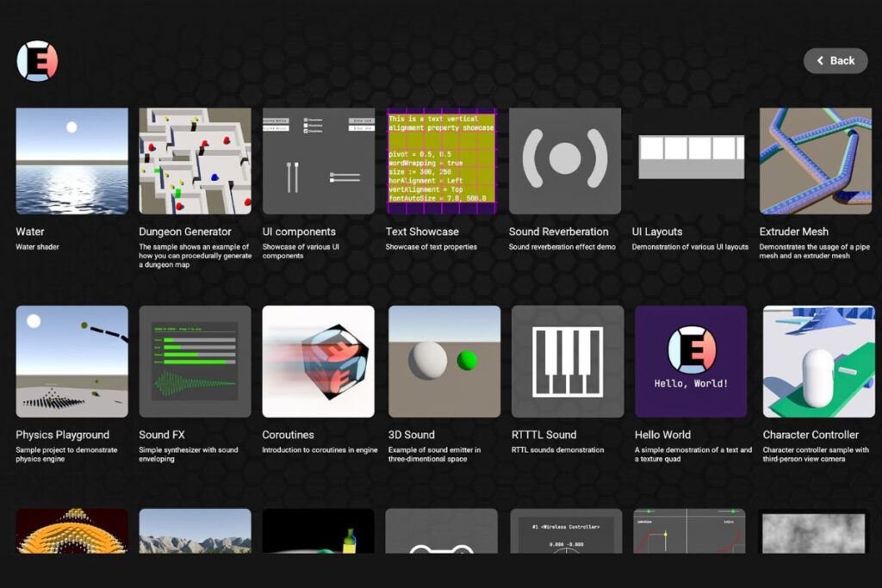Click the RTTTL Sound piano keys icon
The width and height of the screenshot is (882, 588).
coord(567,362)
